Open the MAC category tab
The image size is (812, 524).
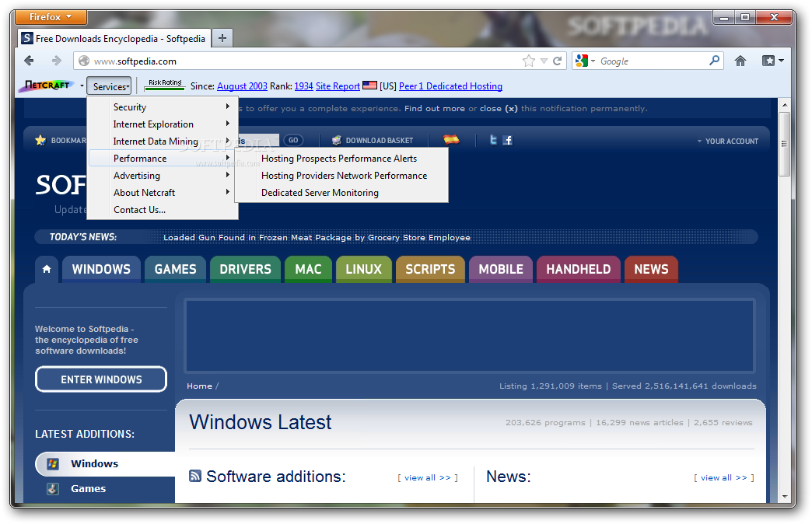click(308, 269)
